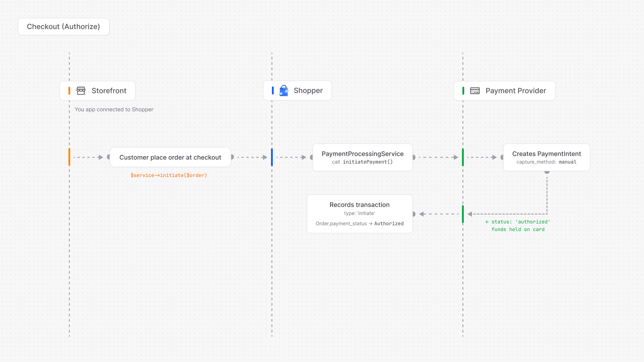Click the Shopper bag logo icon

coord(284,91)
